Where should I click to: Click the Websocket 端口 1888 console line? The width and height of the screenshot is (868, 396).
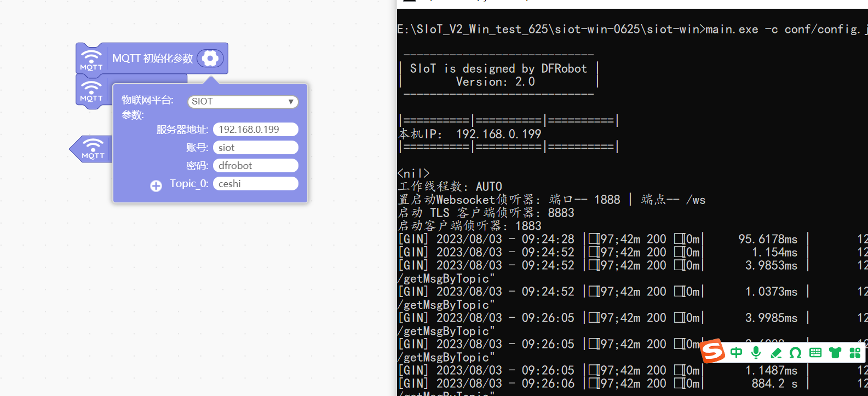(x=552, y=200)
